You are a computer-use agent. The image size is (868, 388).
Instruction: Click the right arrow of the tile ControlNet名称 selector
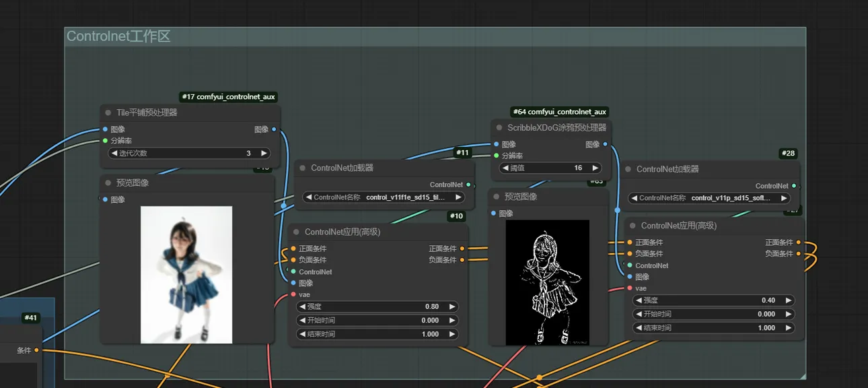[458, 197]
